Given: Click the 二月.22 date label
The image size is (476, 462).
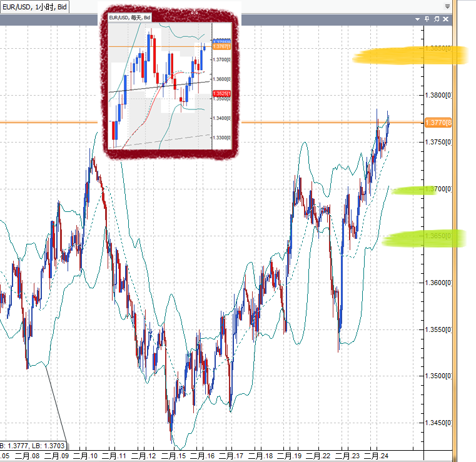Looking at the screenshot, I should [318, 456].
